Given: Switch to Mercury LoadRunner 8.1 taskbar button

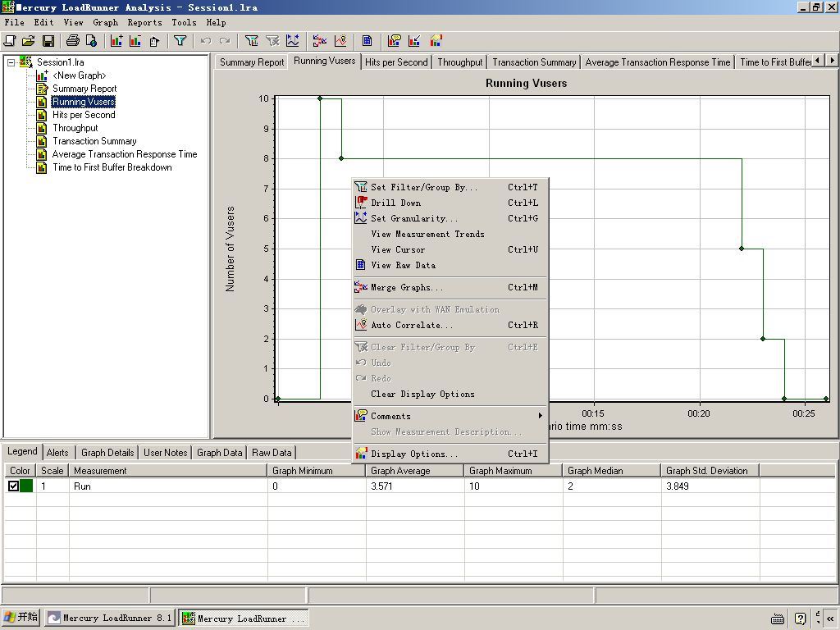Looking at the screenshot, I should 109,618.
